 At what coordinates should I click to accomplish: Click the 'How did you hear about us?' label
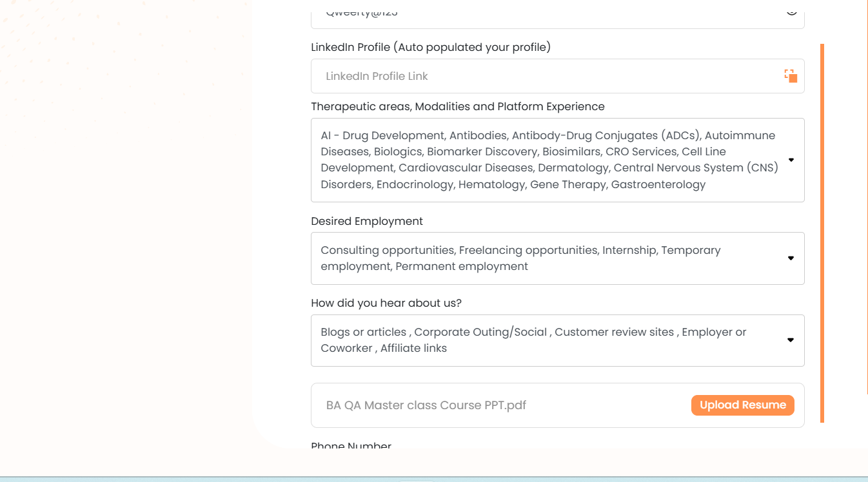point(386,303)
